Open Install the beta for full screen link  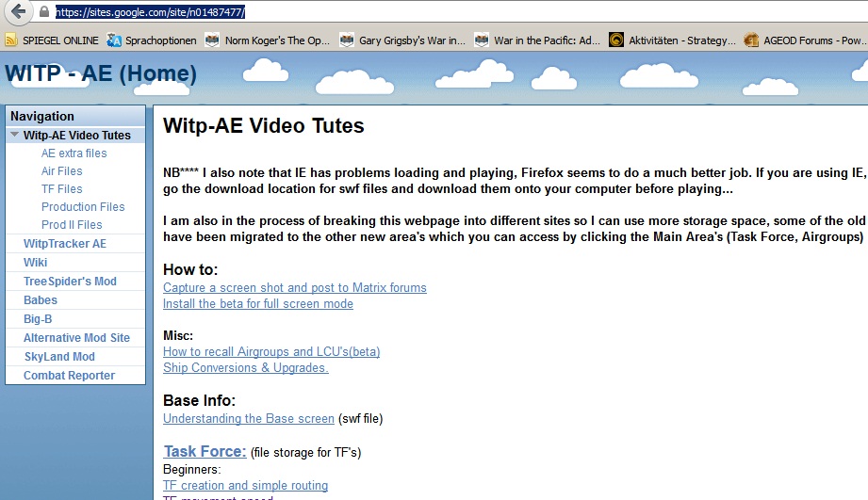click(x=258, y=303)
